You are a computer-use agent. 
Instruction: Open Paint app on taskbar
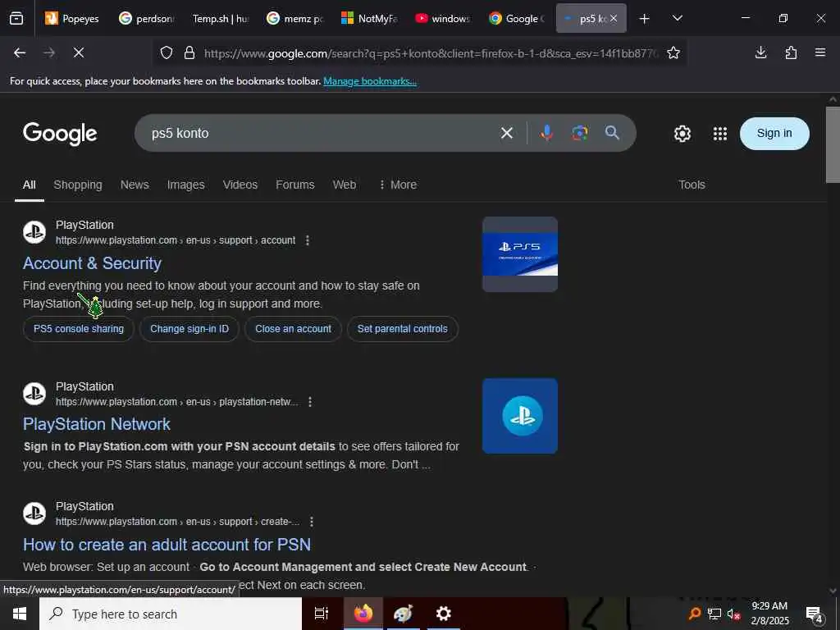(x=404, y=614)
